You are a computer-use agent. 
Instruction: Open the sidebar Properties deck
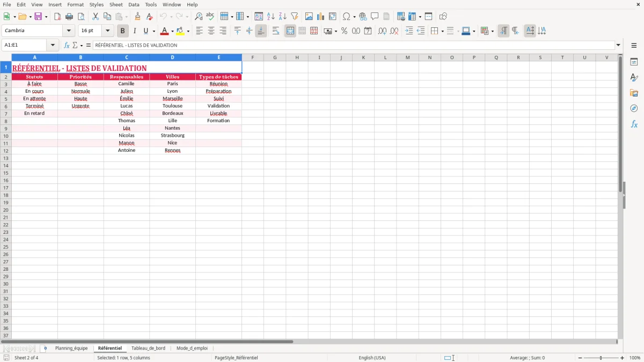coord(634,62)
